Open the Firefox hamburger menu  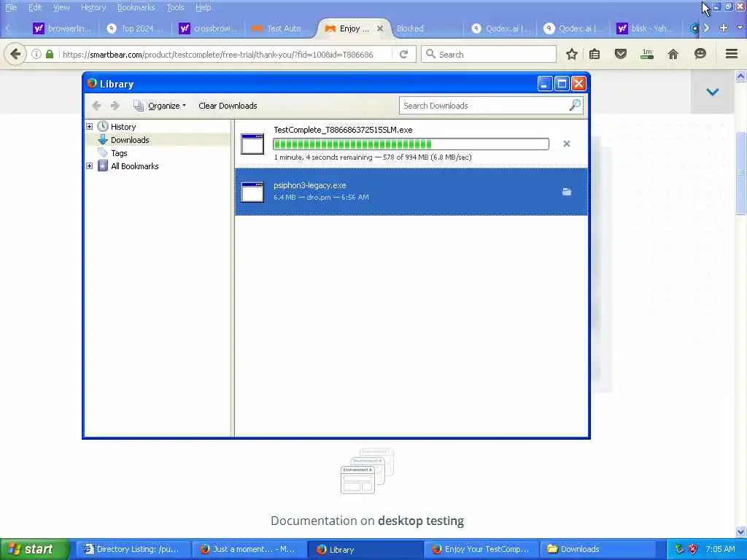coord(731,54)
